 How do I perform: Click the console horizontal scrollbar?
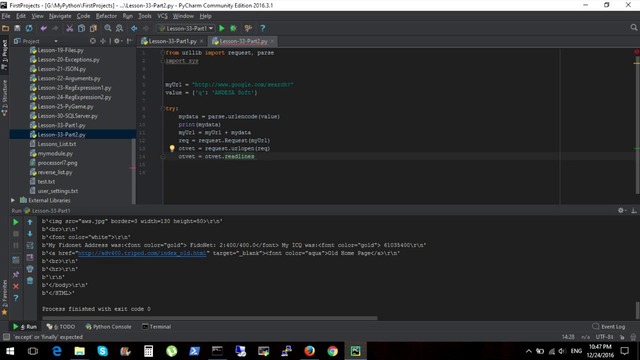(x=210, y=318)
